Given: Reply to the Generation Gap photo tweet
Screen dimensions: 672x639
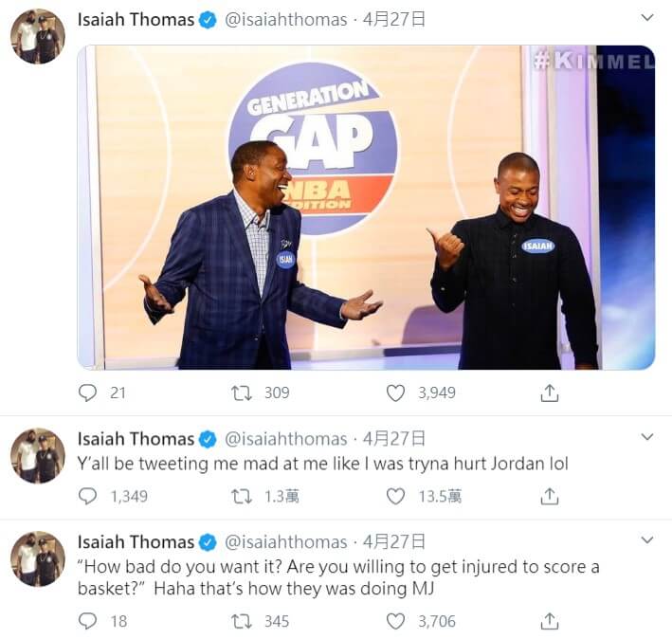Looking at the screenshot, I should (88, 393).
